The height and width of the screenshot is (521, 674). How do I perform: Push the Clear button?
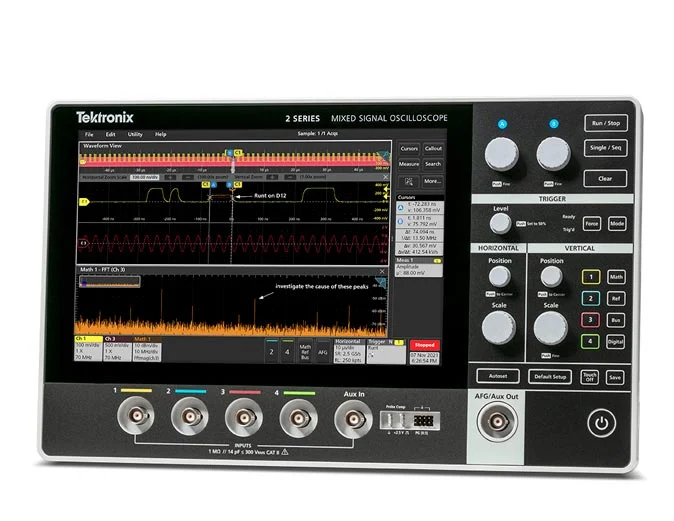point(605,179)
